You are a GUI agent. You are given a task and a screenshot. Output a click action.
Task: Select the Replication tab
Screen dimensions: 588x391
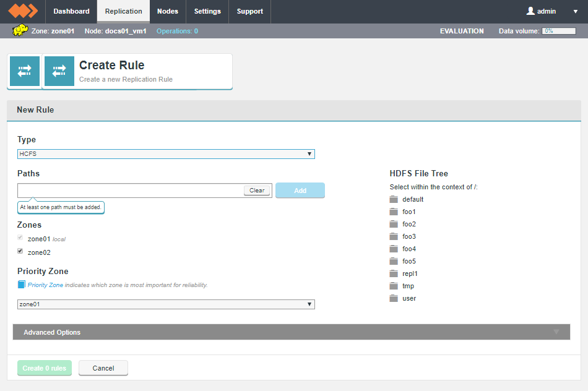click(x=123, y=11)
